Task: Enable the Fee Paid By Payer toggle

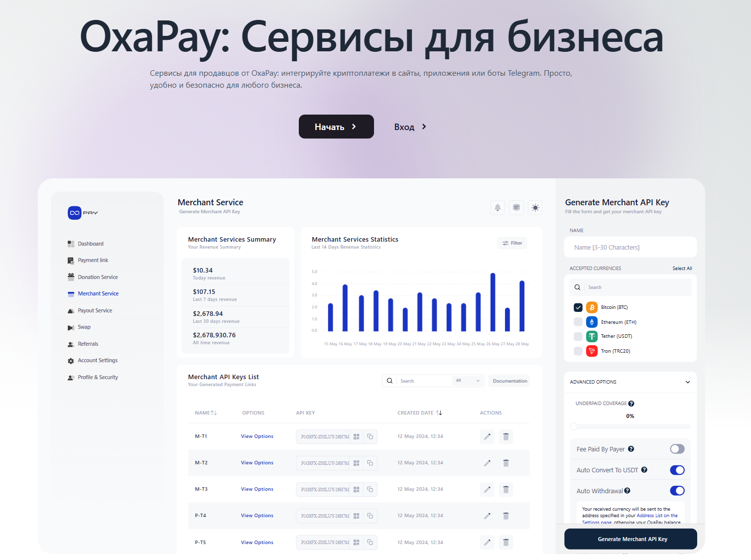Action: coord(677,449)
